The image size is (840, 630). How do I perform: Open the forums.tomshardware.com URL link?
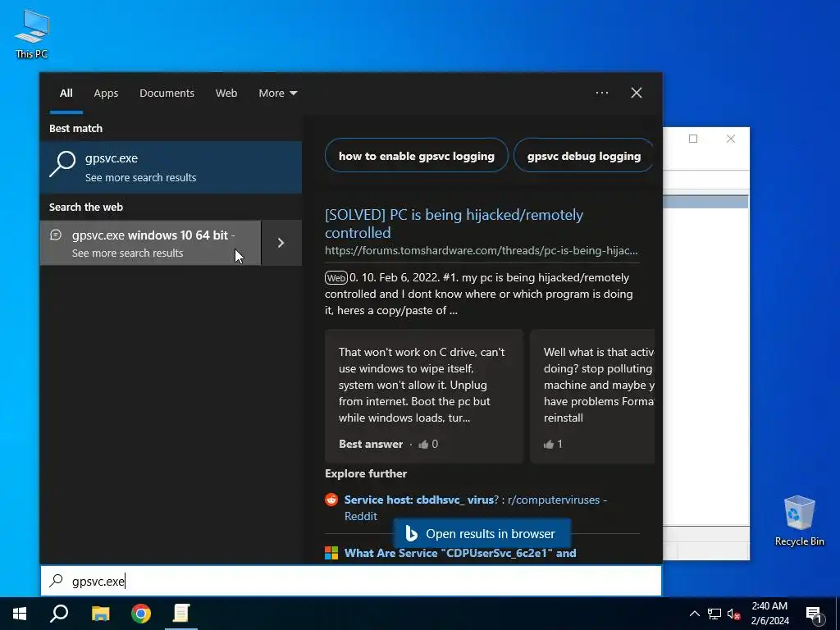coord(481,251)
